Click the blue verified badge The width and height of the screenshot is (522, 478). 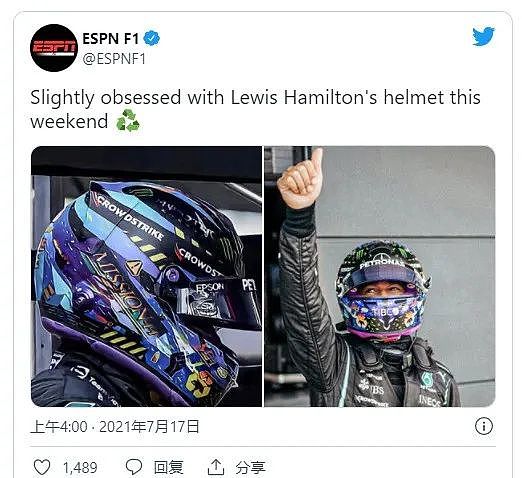152,38
